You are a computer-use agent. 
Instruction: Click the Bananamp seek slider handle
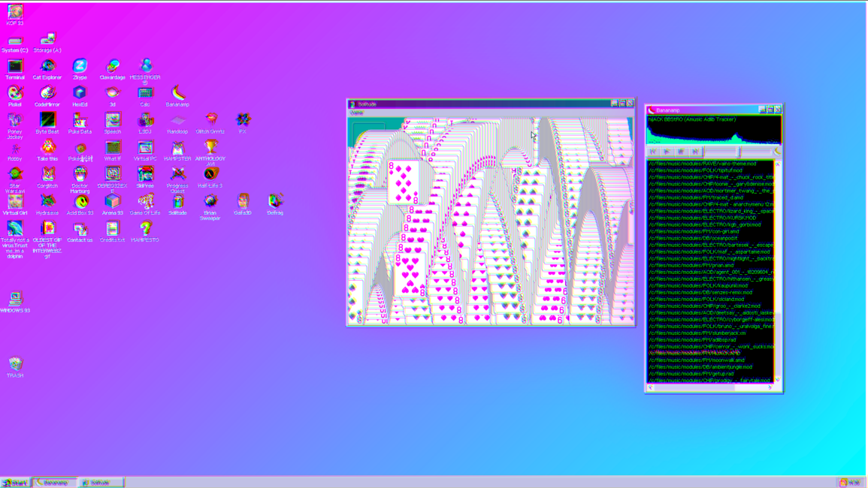coord(739,152)
